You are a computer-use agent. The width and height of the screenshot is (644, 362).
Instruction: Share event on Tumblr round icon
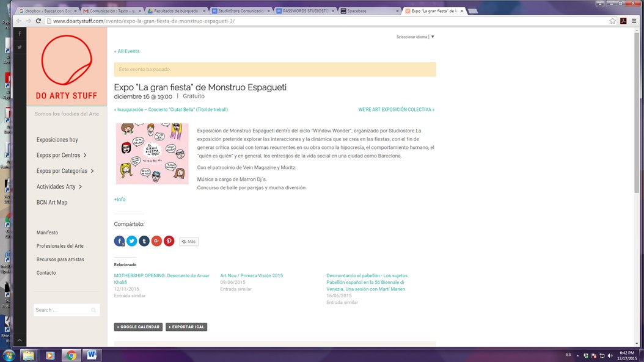pos(144,241)
